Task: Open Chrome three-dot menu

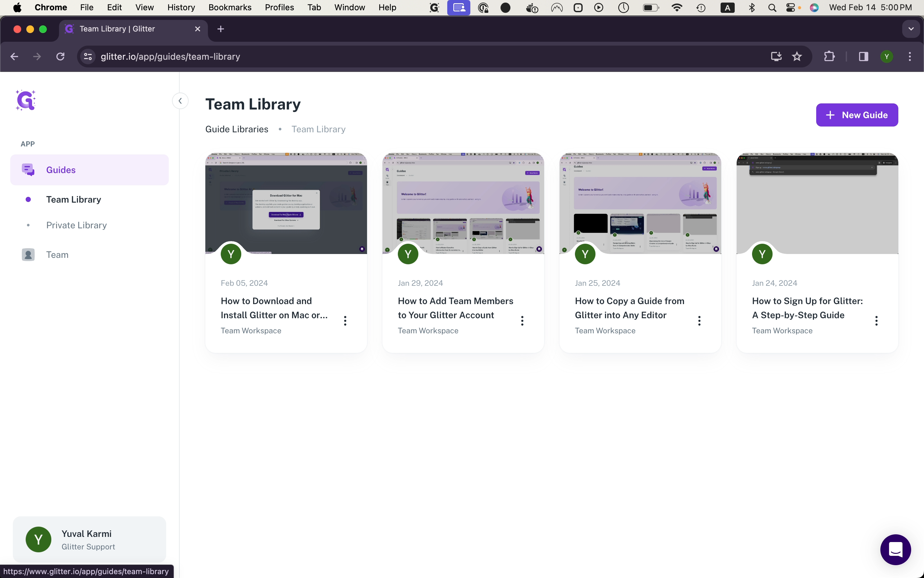Action: (910, 57)
